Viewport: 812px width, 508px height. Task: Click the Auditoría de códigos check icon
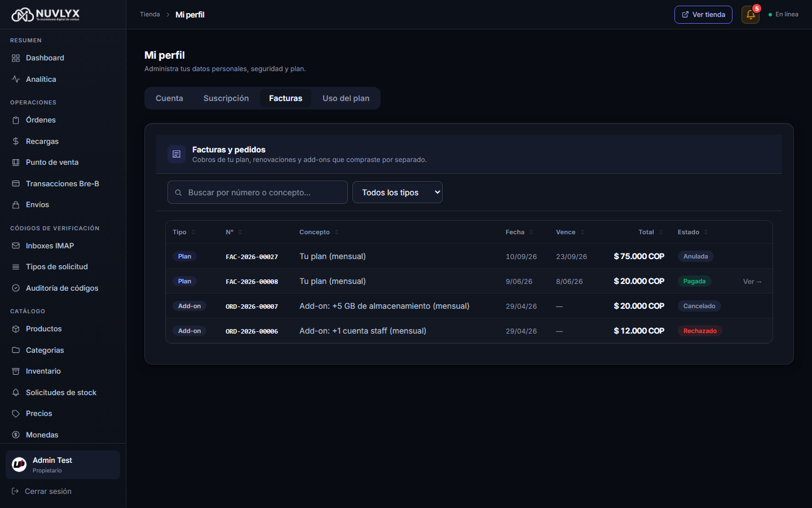[16, 288]
